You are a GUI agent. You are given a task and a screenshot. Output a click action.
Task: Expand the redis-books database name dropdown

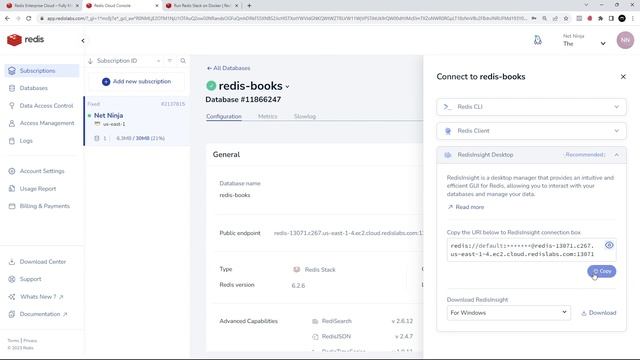(287, 87)
